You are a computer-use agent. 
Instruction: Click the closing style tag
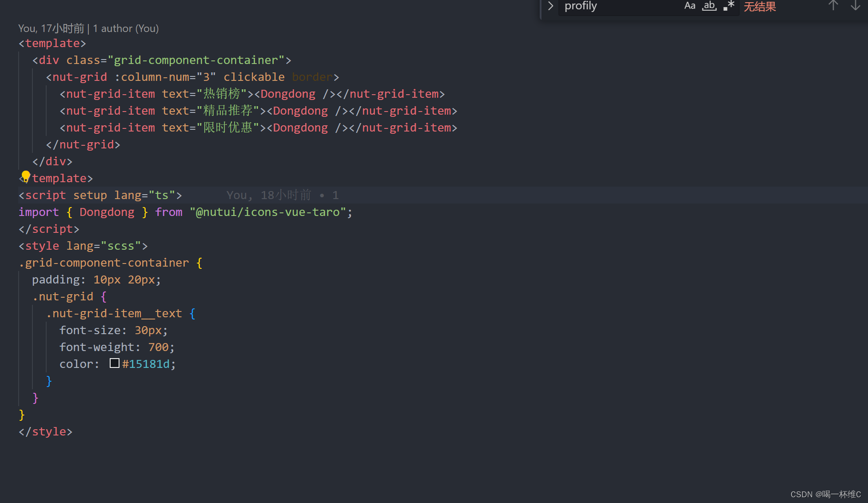pyautogui.click(x=45, y=431)
